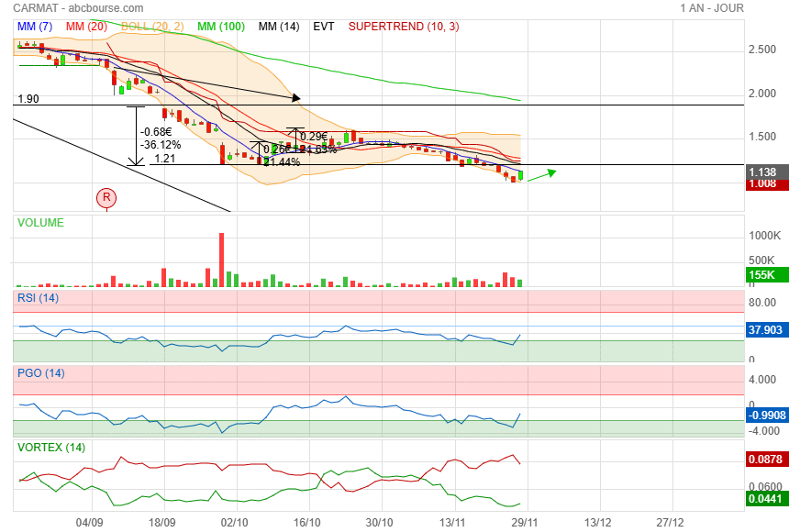Click the green current price tag 1.138
The width and height of the screenshot is (789, 532).
click(x=763, y=172)
